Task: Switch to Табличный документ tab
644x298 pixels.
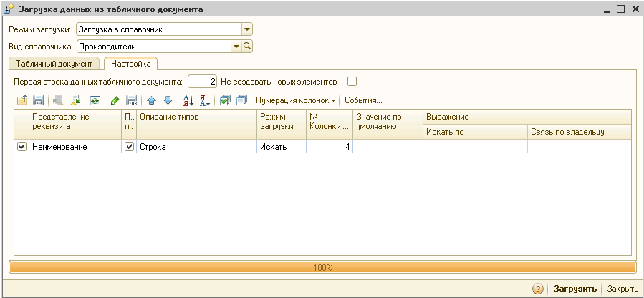Action: click(x=54, y=64)
